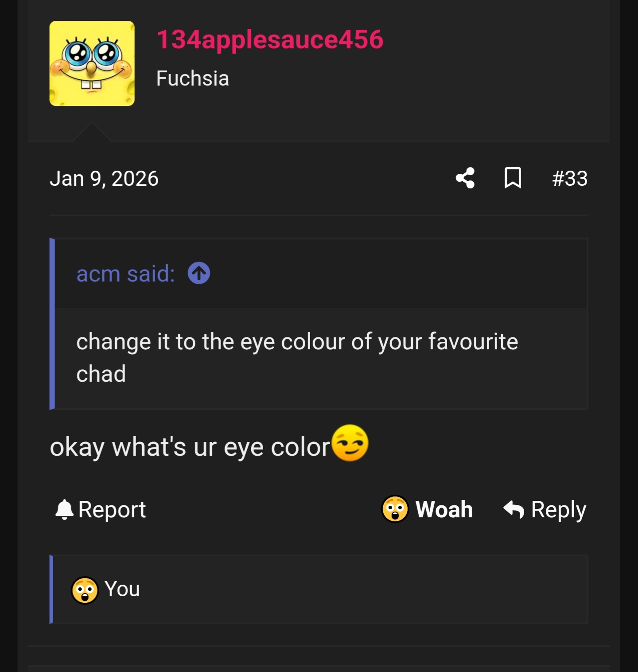
Task: Open 134applesauce456's profile via username
Action: pyautogui.click(x=270, y=39)
